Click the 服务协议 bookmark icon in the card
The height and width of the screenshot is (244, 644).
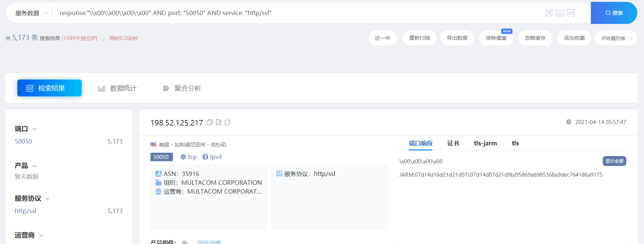[279, 174]
